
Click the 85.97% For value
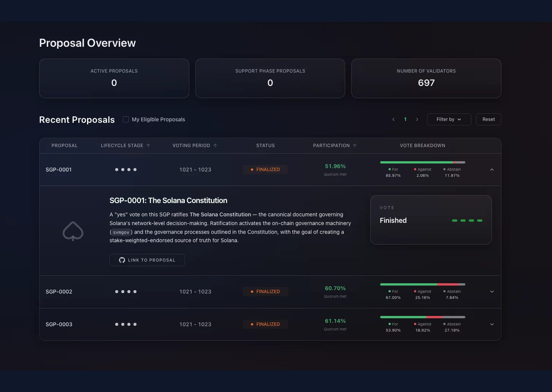coord(393,176)
